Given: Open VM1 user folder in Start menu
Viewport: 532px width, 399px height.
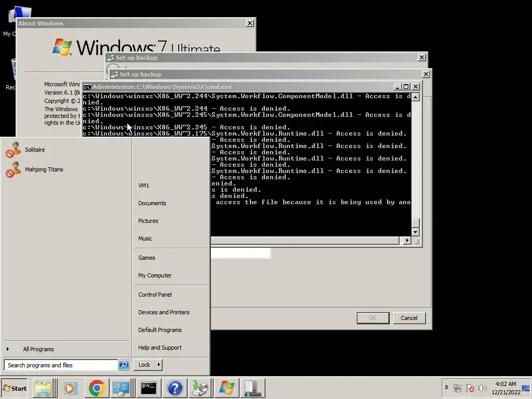Looking at the screenshot, I should (x=171, y=185).
